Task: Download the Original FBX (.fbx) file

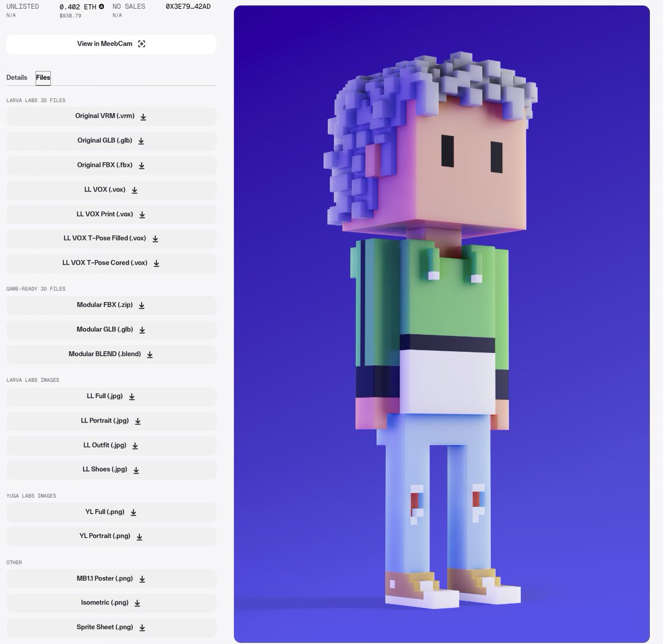Action: pyautogui.click(x=111, y=166)
